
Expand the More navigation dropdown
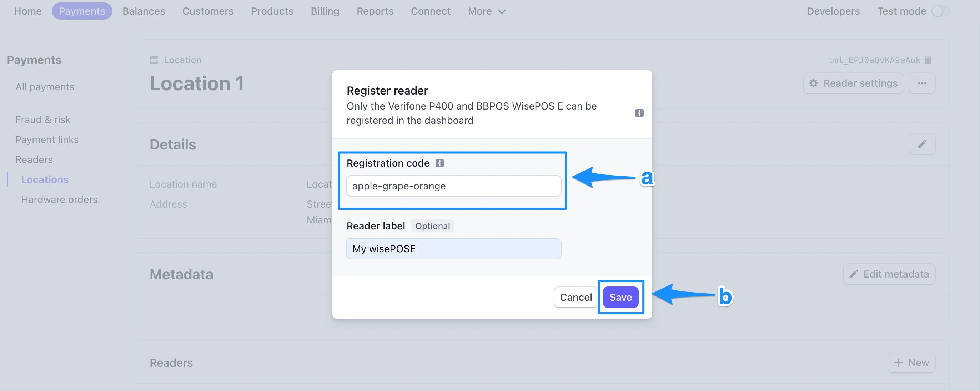point(486,11)
